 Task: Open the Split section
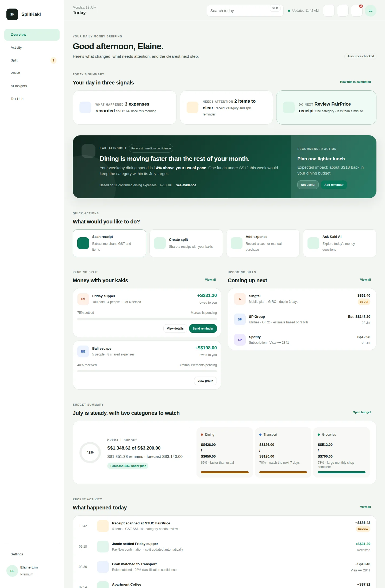click(x=32, y=60)
